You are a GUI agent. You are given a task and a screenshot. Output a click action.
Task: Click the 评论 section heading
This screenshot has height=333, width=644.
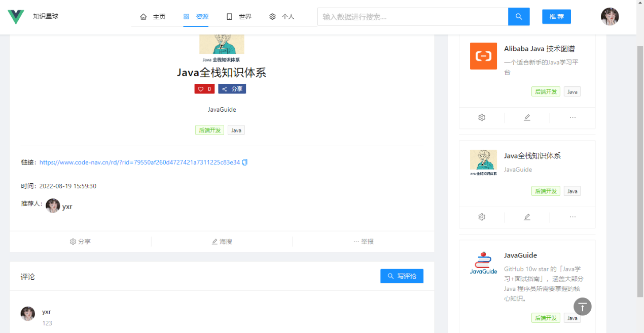point(28,277)
